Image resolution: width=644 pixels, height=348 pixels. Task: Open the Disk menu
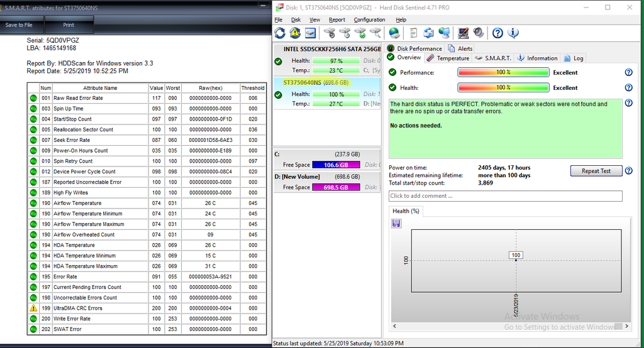coord(296,20)
